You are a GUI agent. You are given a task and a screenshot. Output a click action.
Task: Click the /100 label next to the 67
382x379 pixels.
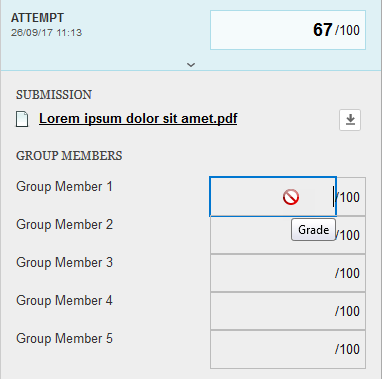click(347, 30)
